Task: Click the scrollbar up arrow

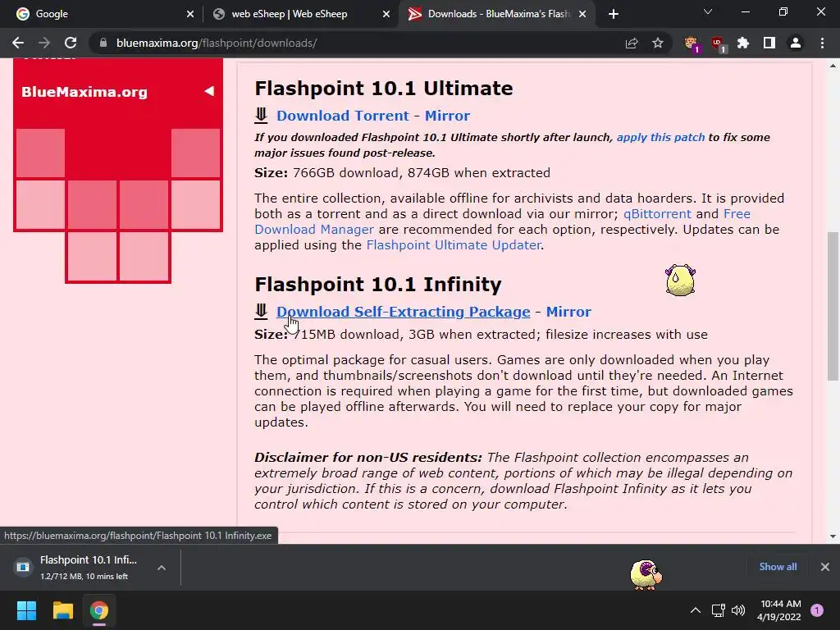Action: pos(833,66)
